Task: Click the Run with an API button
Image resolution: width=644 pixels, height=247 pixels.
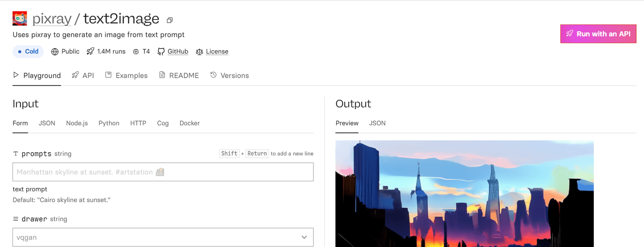Action: tap(598, 34)
